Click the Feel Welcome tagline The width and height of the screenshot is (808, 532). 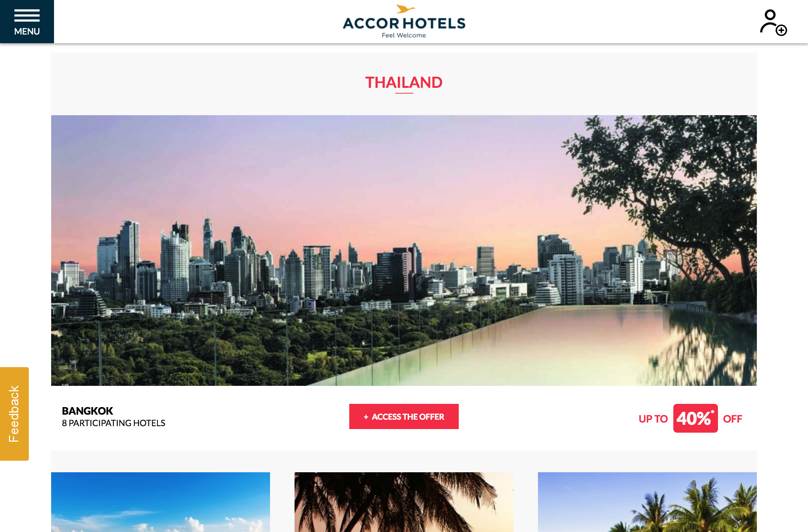click(x=404, y=35)
